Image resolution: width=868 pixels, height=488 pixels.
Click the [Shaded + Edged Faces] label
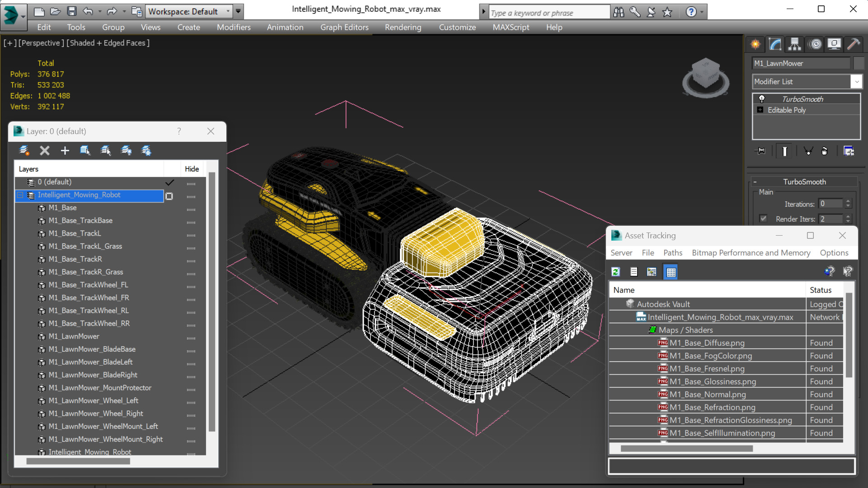108,43
